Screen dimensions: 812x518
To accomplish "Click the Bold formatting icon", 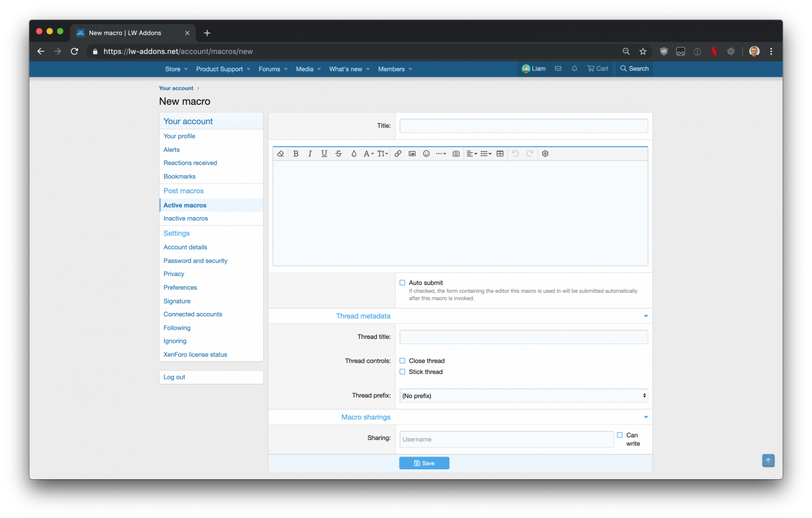I will click(x=296, y=154).
